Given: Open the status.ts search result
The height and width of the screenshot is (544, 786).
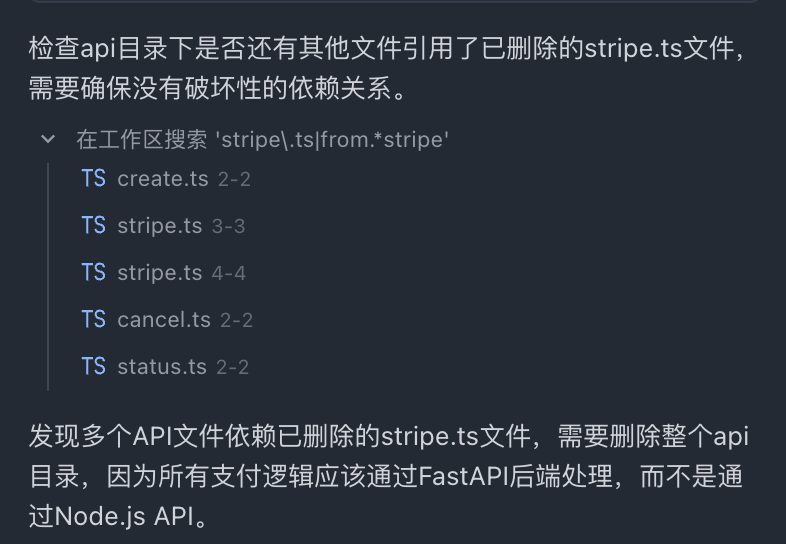Looking at the screenshot, I should [162, 367].
